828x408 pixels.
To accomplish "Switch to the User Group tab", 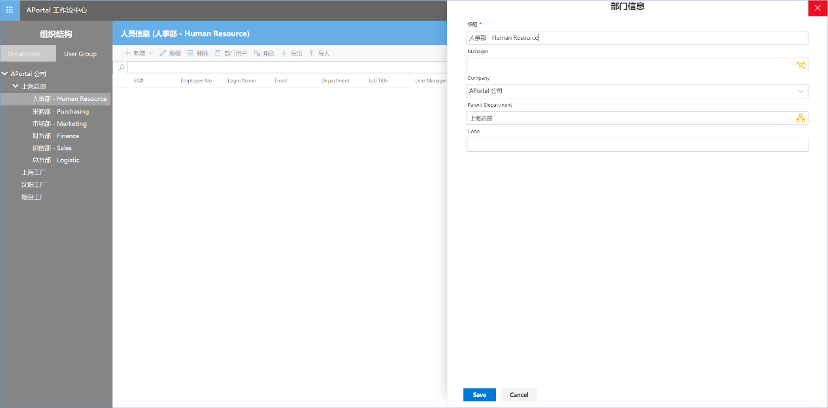I will 80,54.
